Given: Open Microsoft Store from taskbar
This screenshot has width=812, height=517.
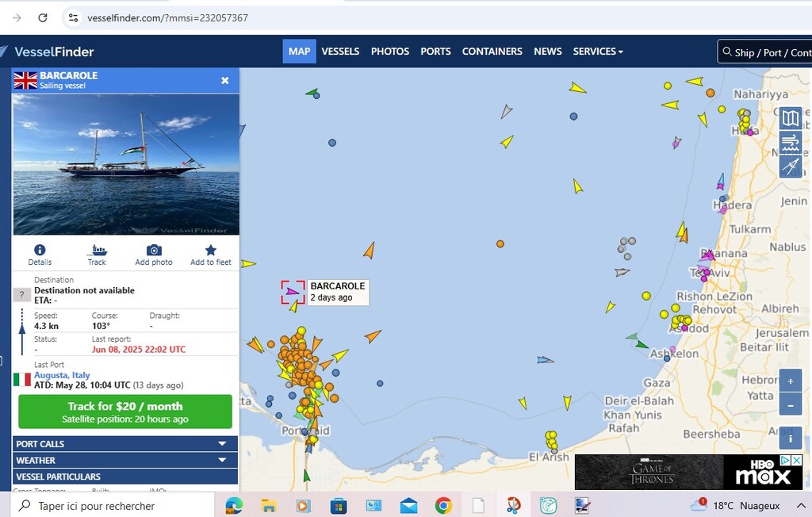Looking at the screenshot, I should (x=338, y=505).
